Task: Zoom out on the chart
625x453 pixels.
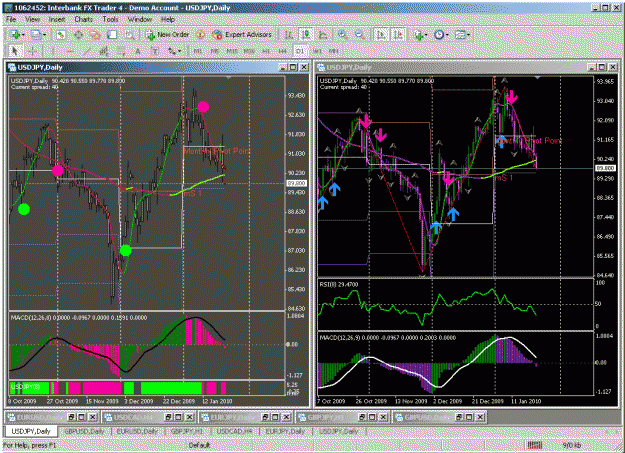Action: point(360,35)
